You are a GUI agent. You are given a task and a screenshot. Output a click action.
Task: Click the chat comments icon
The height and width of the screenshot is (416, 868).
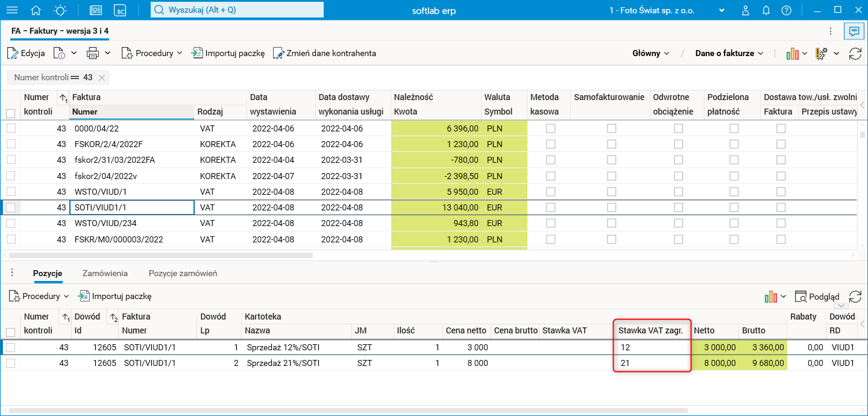pos(854,31)
